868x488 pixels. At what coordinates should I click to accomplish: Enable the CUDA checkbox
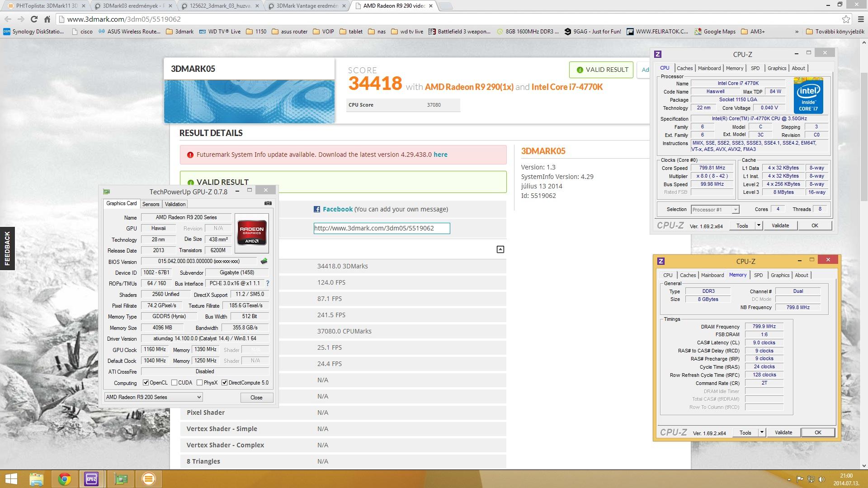click(175, 383)
